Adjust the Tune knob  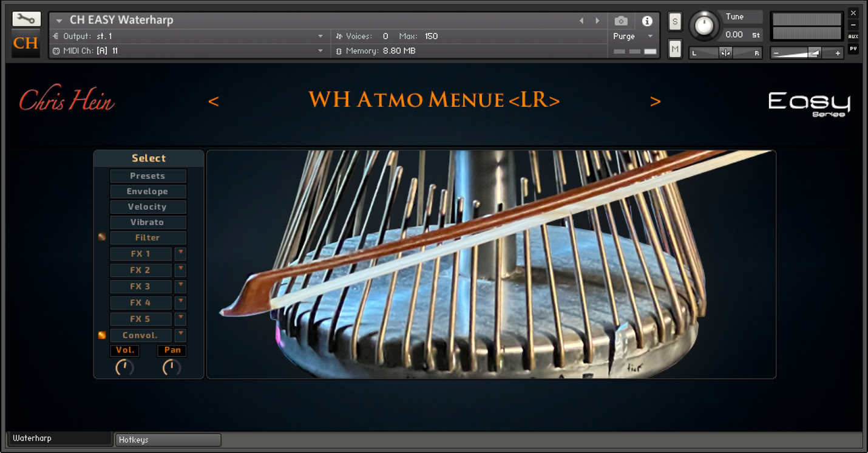point(704,26)
